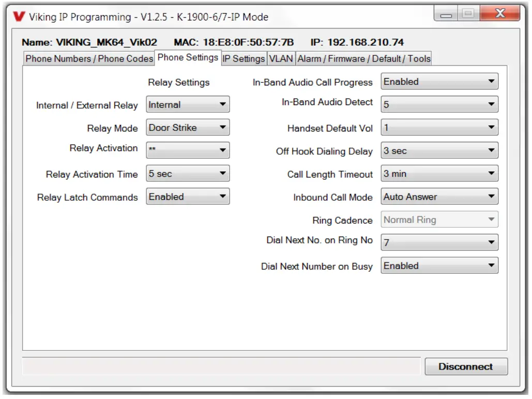Screen dimensions: 532x399
Task: Open the Relay Activation dropdown
Action: coord(187,150)
